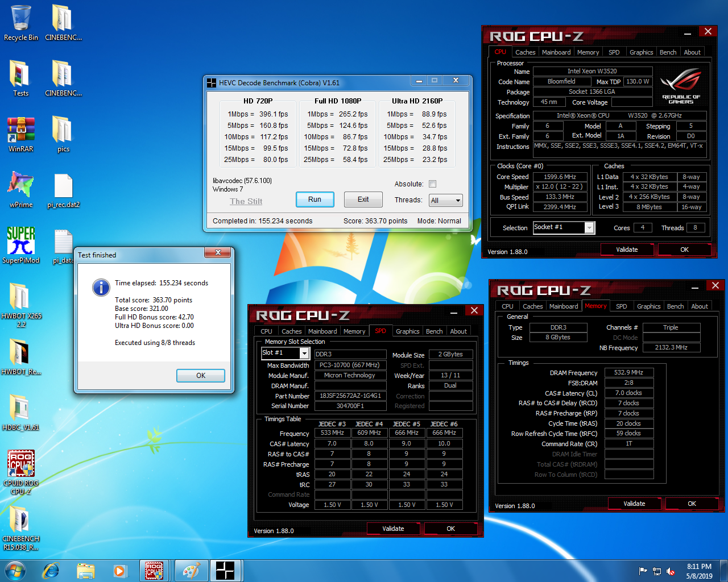Click the pi_data file icon beside SuperPiMod
This screenshot has height=582, width=728.
[x=63, y=246]
